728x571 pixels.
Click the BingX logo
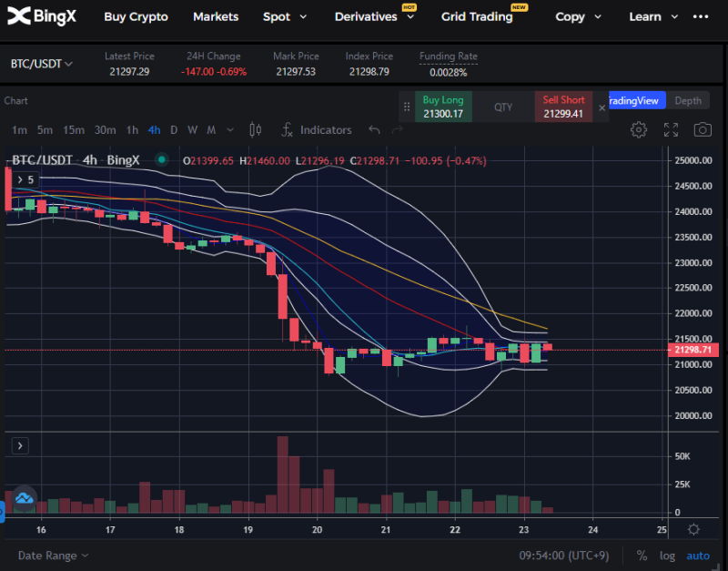coord(42,16)
